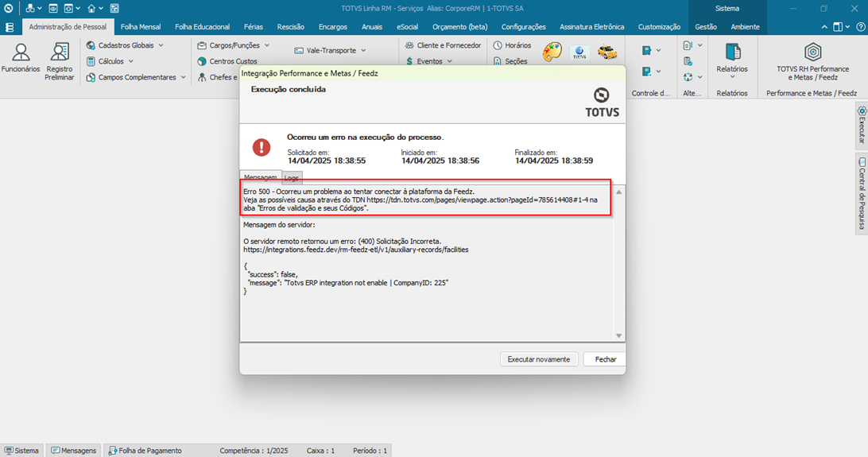Screen dimensions: 868x457
Task: Select the Mensagem tab in dialog
Action: point(260,177)
